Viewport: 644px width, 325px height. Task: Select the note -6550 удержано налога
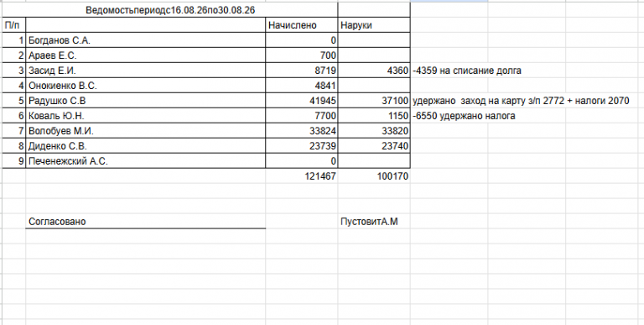coord(464,116)
